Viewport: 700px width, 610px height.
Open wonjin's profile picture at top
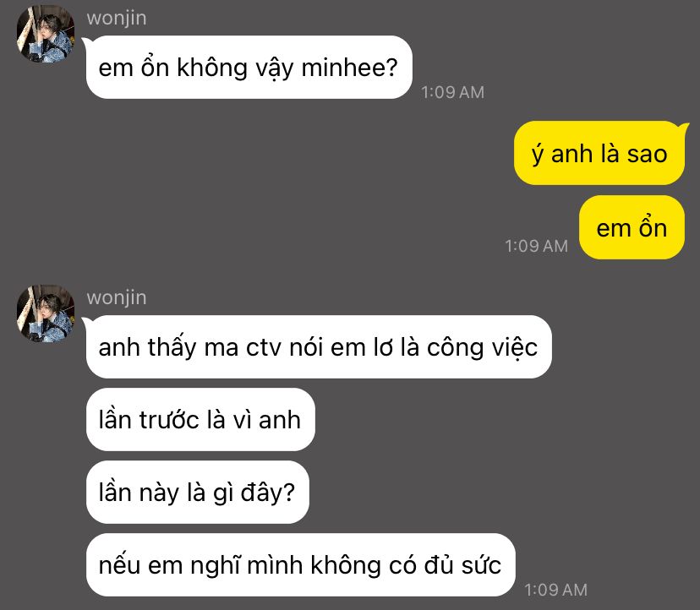click(x=46, y=34)
